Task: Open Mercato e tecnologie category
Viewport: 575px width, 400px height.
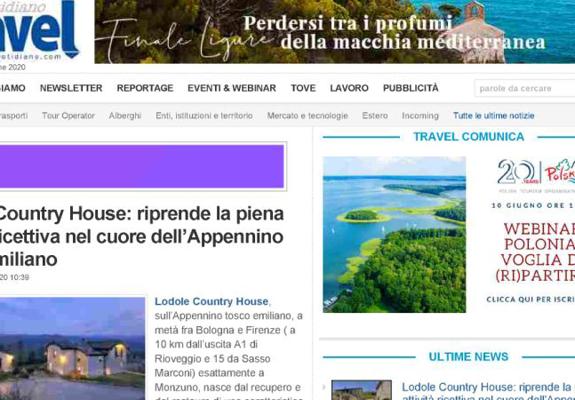Action: coord(307,116)
